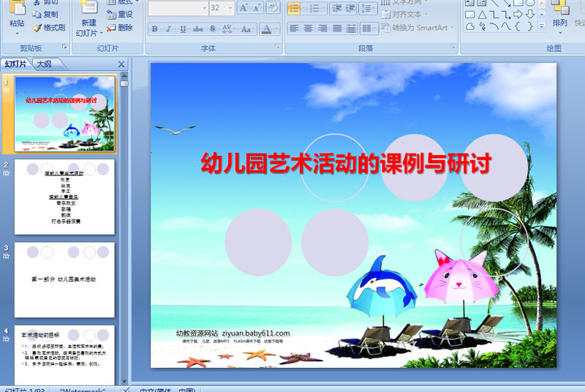The height and width of the screenshot is (392, 585).
Task: Select the 幻灯片 slides tab
Action: tap(15, 64)
